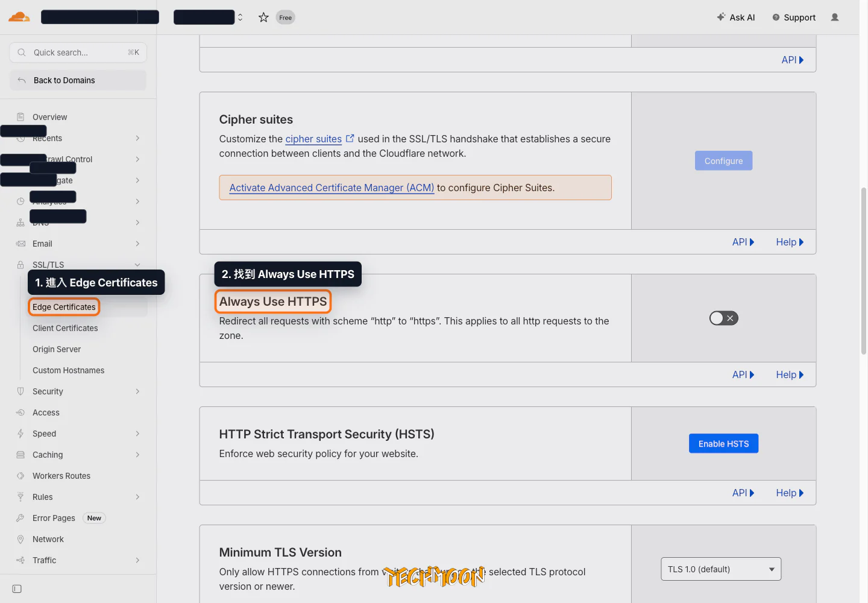
Task: Expand the Rules section chevron
Action: (137, 497)
